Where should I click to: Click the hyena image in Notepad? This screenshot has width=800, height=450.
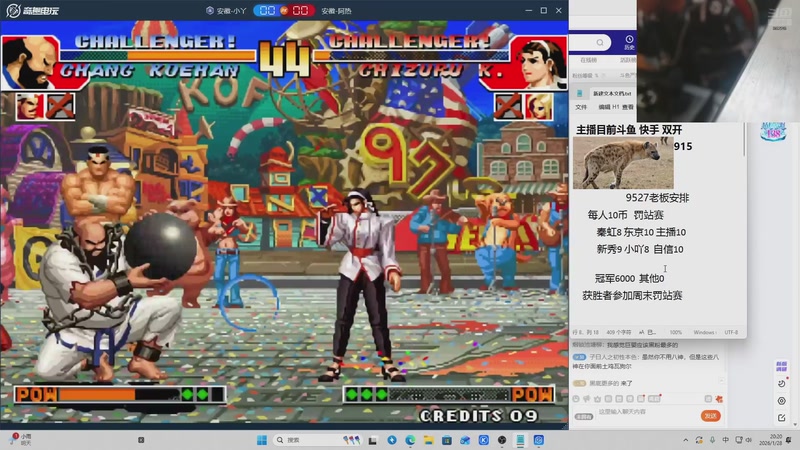pyautogui.click(x=623, y=163)
